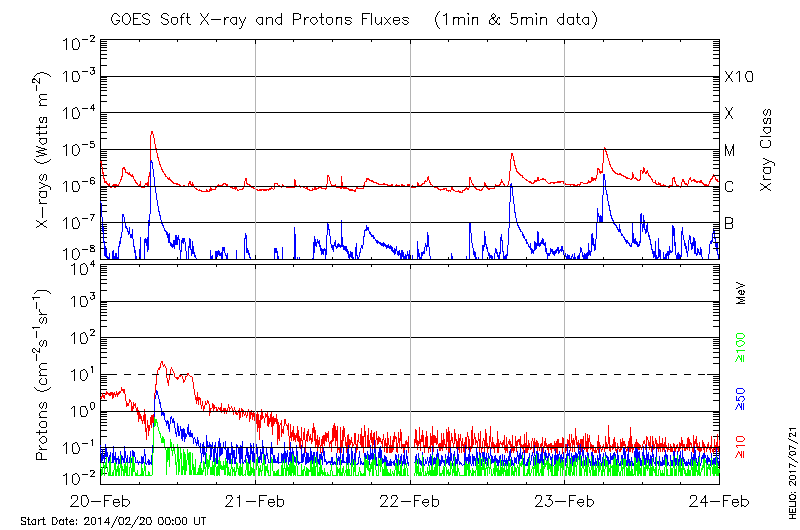Select the 24-Feb date label on the x-axis
The height and width of the screenshot is (530, 800).
(x=719, y=502)
